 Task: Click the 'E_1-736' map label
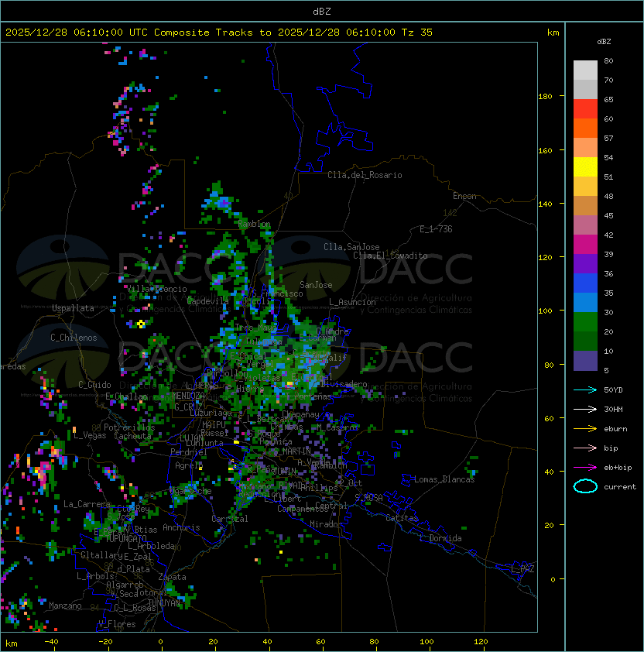tap(436, 229)
